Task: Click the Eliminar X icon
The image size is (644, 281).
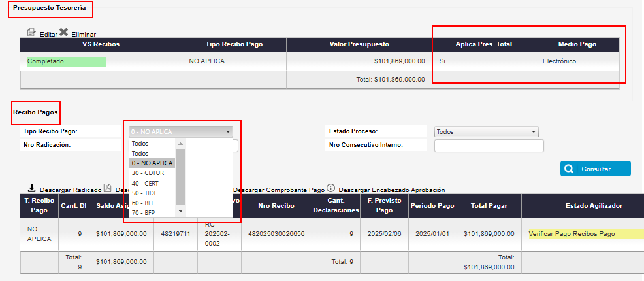Action: 64,32
